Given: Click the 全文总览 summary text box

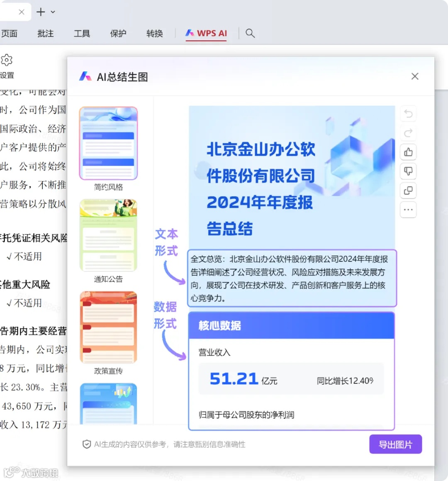Looking at the screenshot, I should pos(292,278).
